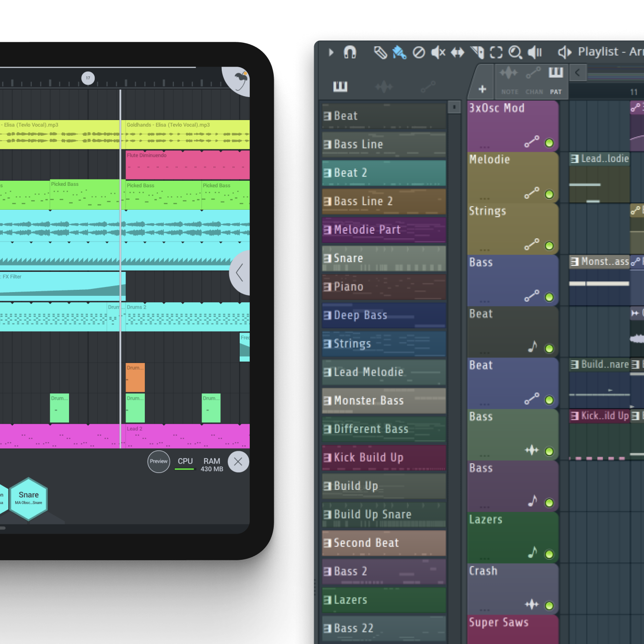
Task: Click the left chevron near timeline overview
Action: click(x=577, y=72)
